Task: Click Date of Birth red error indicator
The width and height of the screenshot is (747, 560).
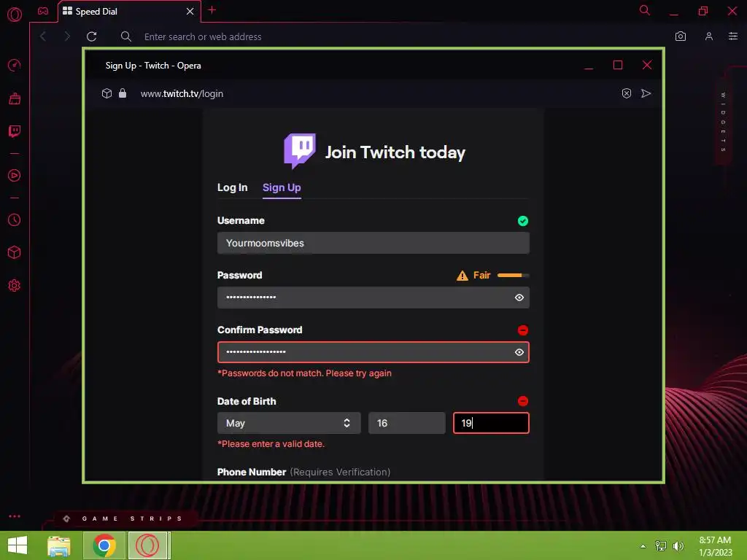Action: coord(523,401)
